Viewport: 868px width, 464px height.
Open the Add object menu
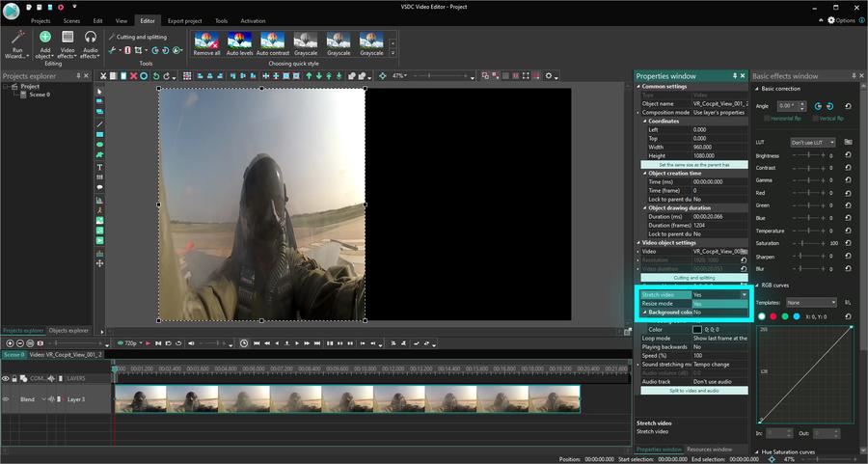click(44, 44)
